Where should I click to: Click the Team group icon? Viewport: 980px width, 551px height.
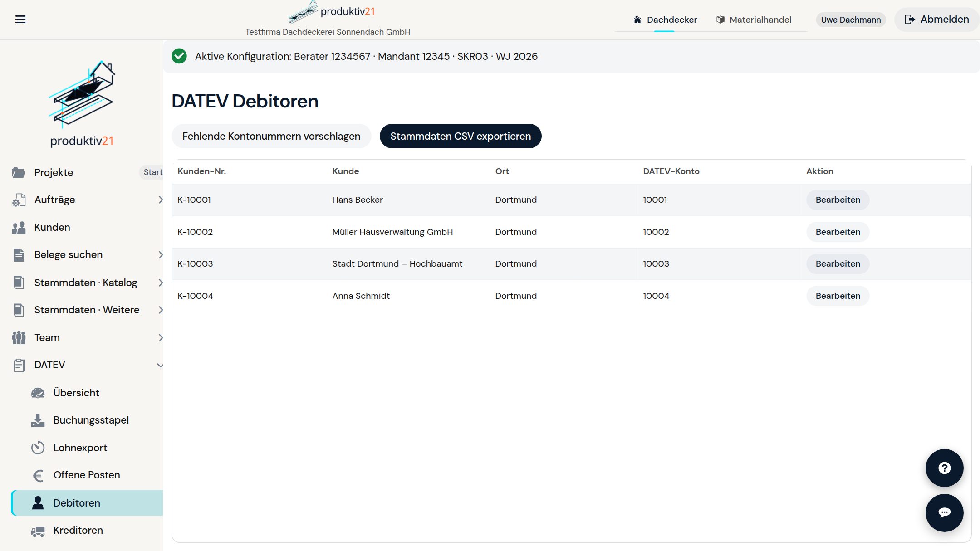(x=19, y=337)
